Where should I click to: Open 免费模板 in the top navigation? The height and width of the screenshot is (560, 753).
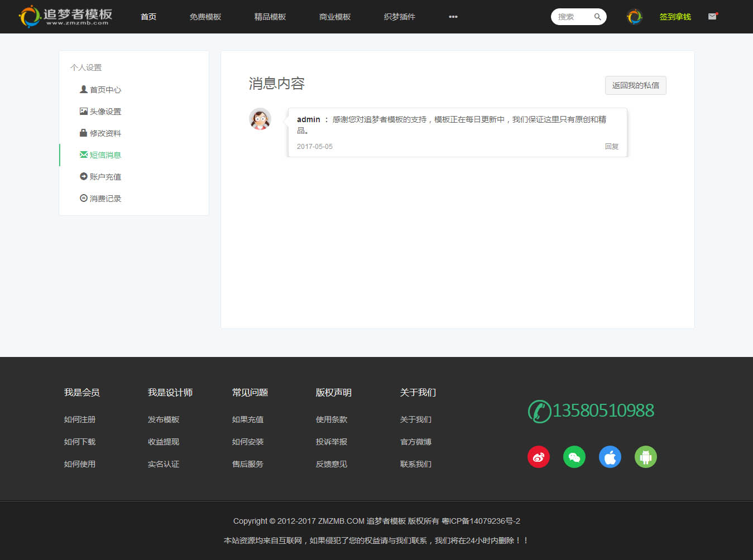[205, 17]
